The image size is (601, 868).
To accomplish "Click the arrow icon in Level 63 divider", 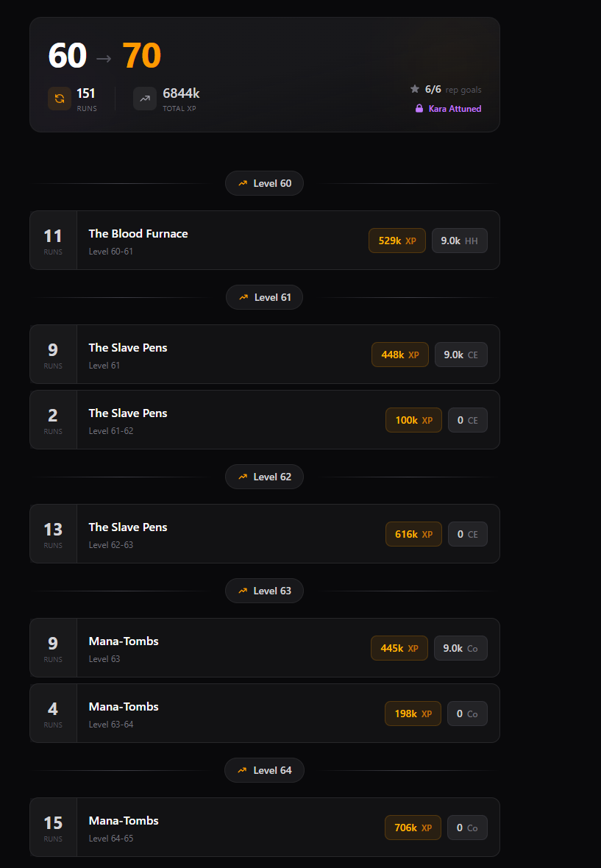I will [x=243, y=591].
